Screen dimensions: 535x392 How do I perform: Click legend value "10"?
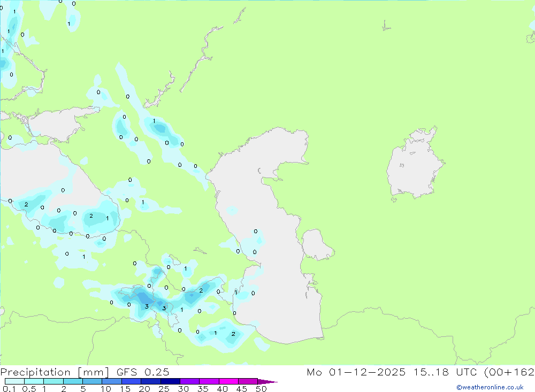click(106, 389)
